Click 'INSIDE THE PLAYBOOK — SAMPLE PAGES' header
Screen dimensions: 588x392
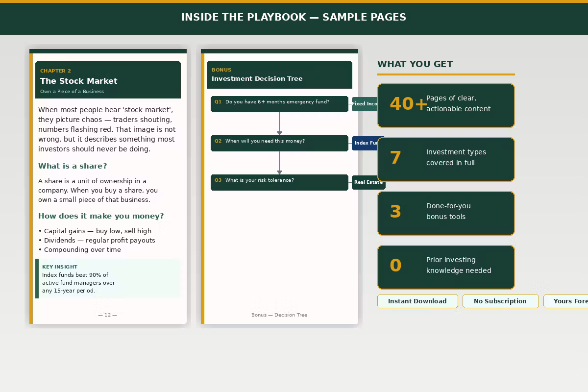pyautogui.click(x=294, y=17)
